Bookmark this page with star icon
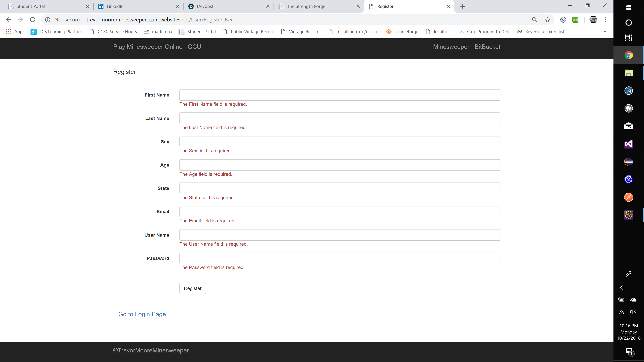644x362 pixels. point(548,19)
